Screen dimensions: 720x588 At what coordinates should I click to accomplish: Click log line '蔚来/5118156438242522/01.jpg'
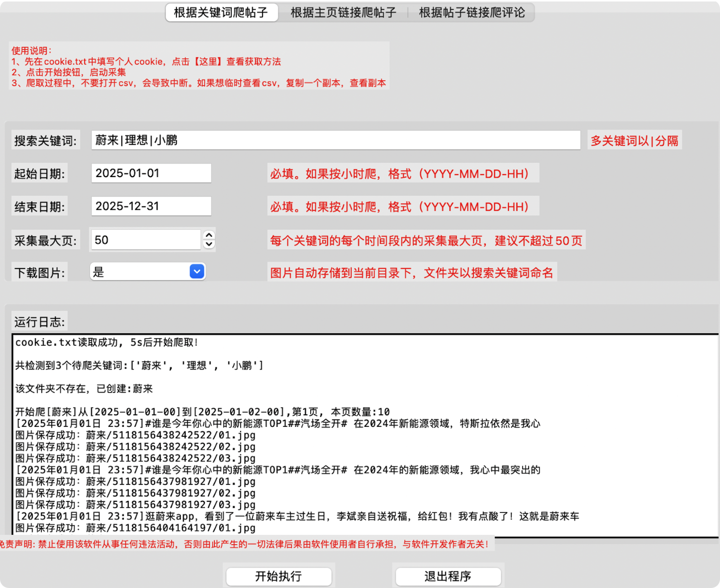135,435
